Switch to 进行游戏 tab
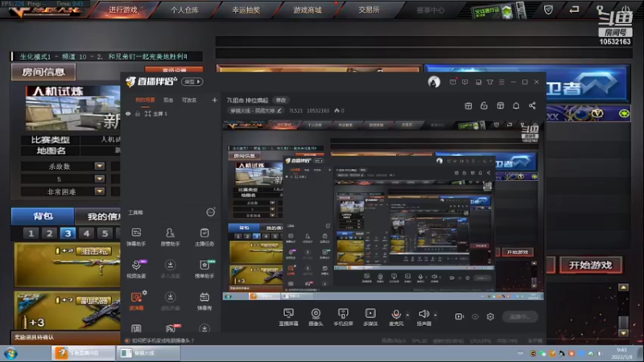 tap(123, 10)
